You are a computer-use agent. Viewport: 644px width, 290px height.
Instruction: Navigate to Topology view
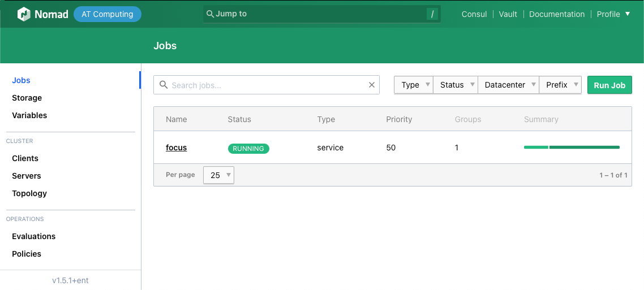coord(29,193)
